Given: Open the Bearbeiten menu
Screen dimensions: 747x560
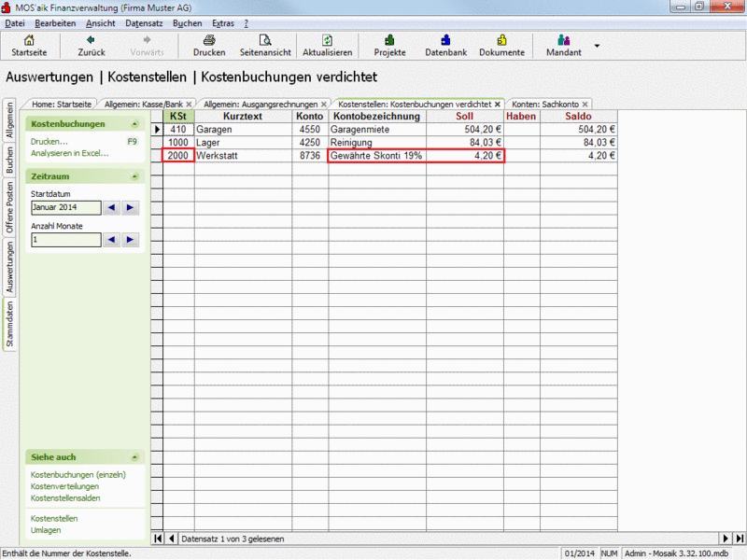Looking at the screenshot, I should pos(55,23).
